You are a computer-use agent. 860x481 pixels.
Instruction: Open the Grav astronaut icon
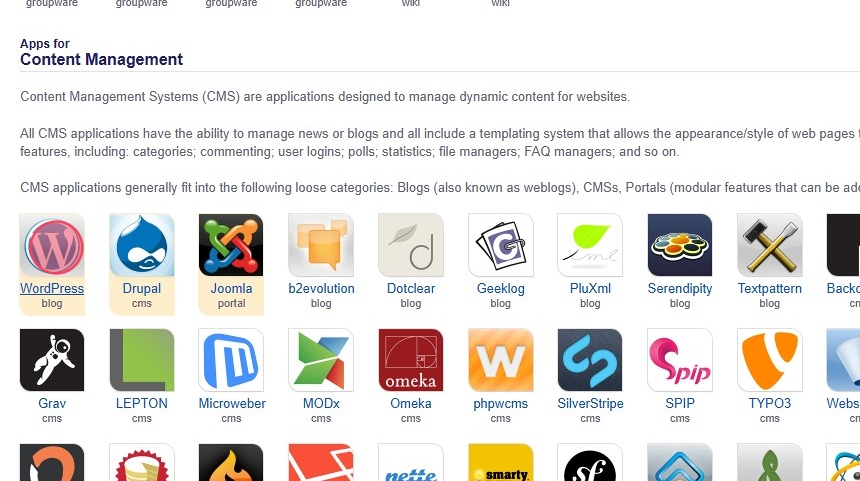coord(52,360)
